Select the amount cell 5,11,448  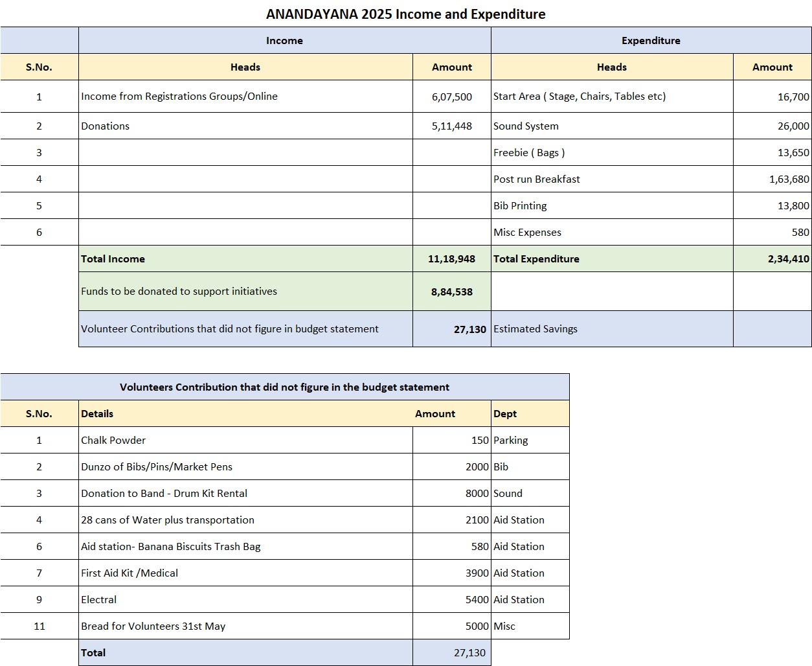(452, 126)
